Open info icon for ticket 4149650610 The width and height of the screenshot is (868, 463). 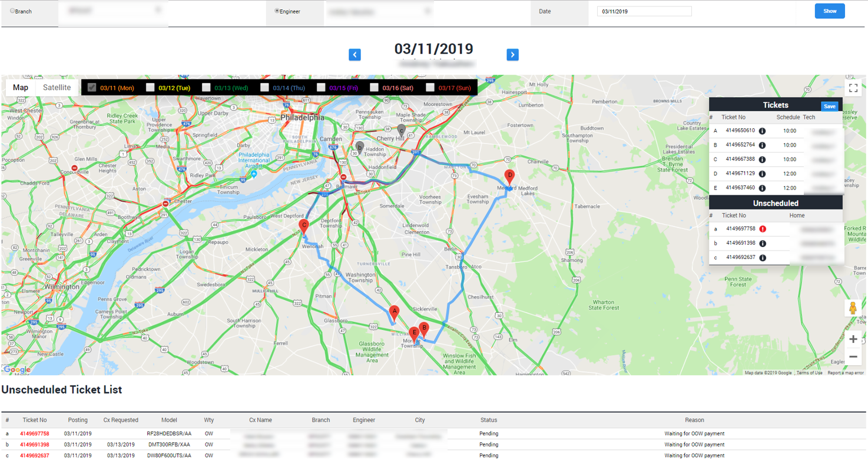click(762, 131)
